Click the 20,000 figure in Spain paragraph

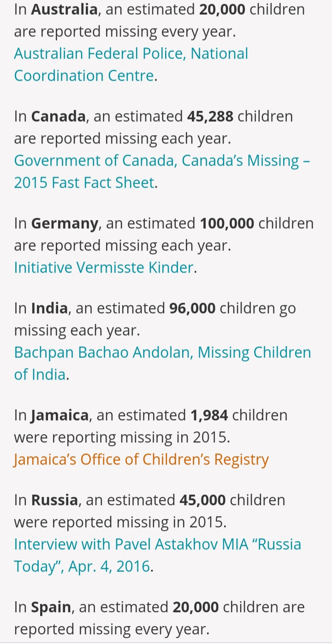pos(196,607)
